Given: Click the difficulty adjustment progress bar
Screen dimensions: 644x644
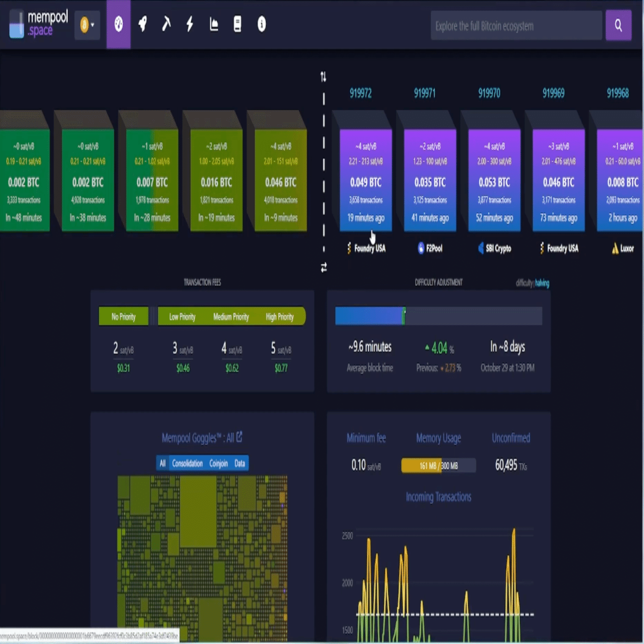Looking at the screenshot, I should [x=439, y=316].
